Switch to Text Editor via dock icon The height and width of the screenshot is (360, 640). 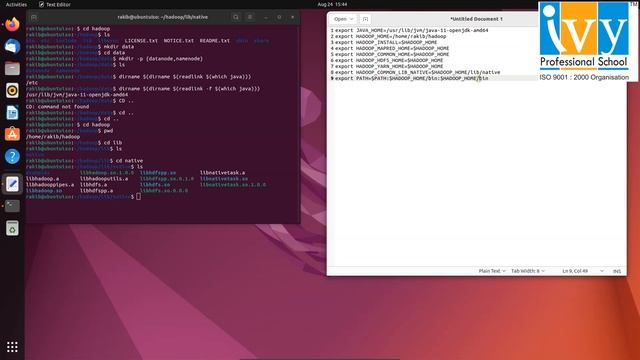point(12,184)
